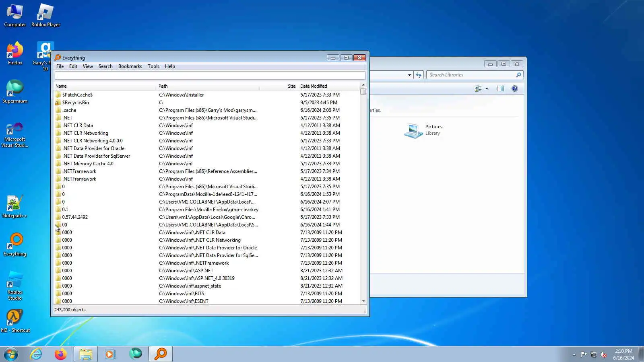
Task: Click the Search Libraries field
Action: coord(471,75)
